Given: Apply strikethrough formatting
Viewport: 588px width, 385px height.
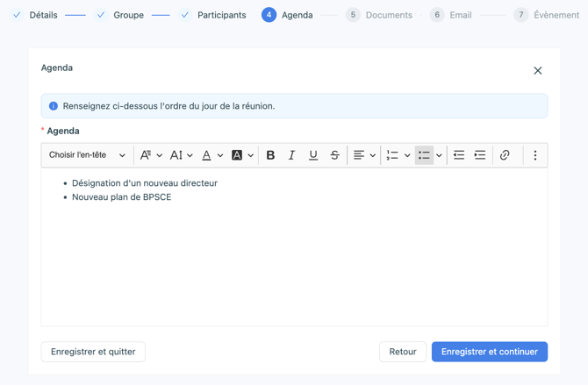Looking at the screenshot, I should pos(334,155).
